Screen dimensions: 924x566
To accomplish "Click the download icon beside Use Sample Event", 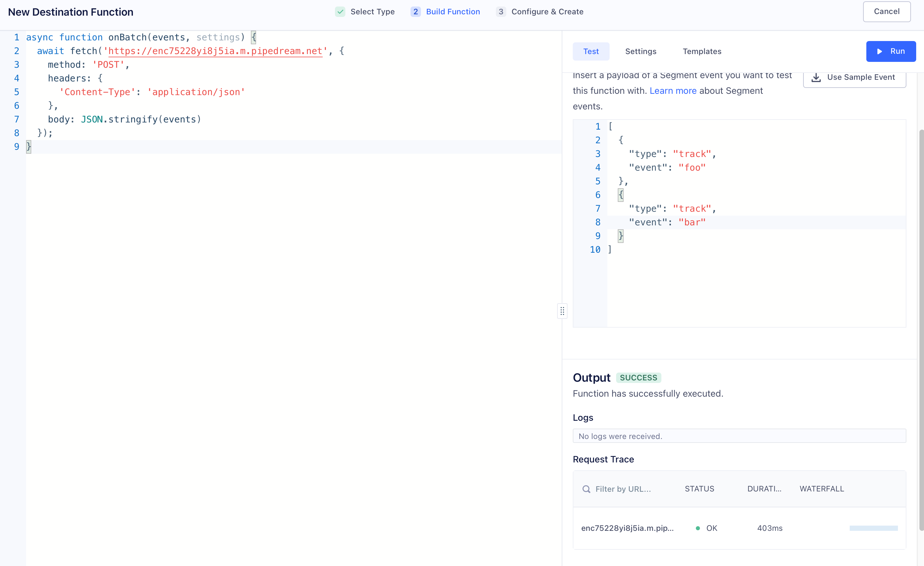I will pyautogui.click(x=816, y=78).
